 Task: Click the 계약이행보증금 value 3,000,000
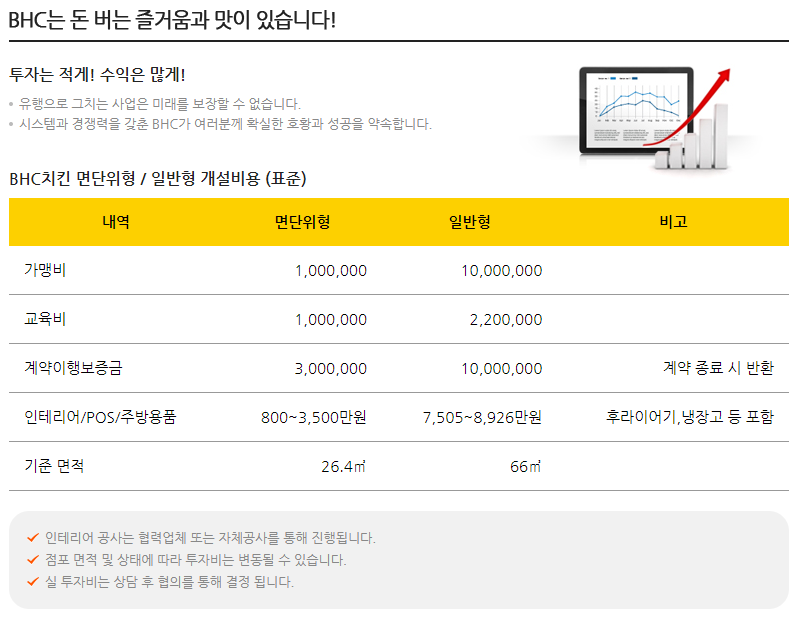click(331, 369)
